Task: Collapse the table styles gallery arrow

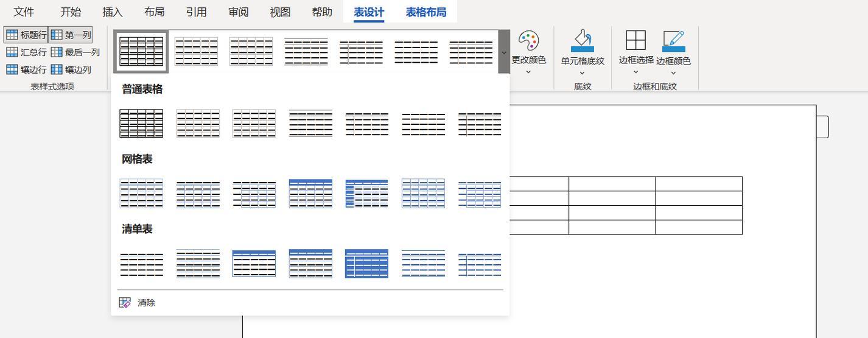Action: (504, 52)
